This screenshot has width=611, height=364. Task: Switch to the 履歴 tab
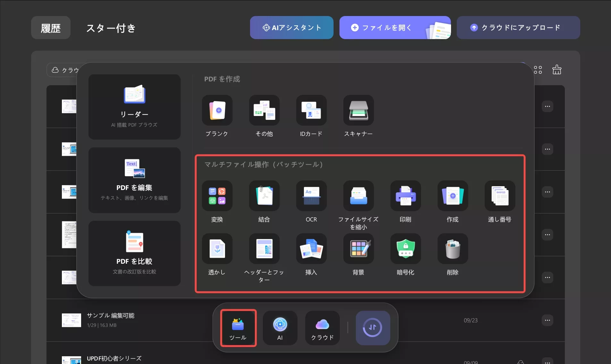(51, 28)
